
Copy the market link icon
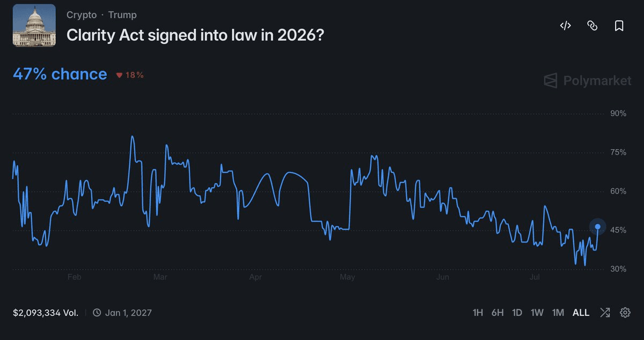[592, 26]
